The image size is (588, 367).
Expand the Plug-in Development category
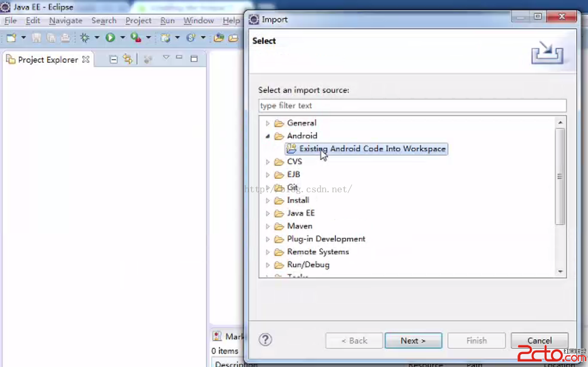pyautogui.click(x=268, y=239)
